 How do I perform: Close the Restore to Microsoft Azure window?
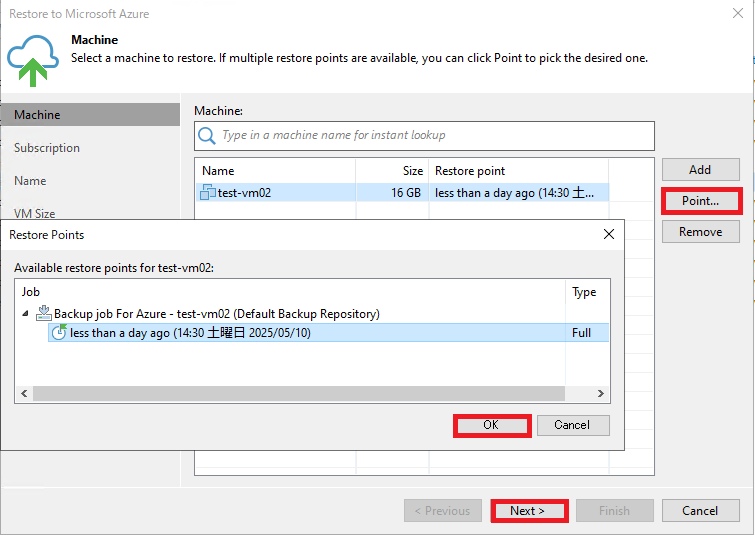pos(738,13)
